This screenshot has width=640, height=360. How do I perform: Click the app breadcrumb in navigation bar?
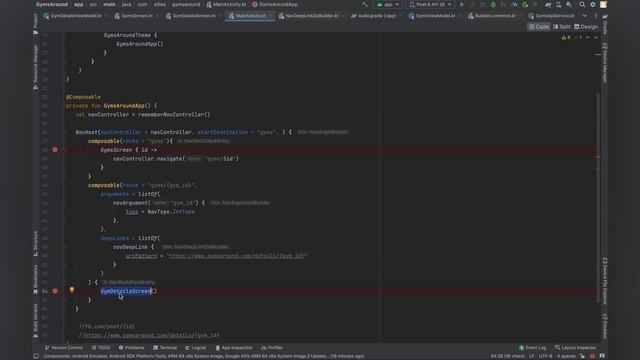point(79,4)
